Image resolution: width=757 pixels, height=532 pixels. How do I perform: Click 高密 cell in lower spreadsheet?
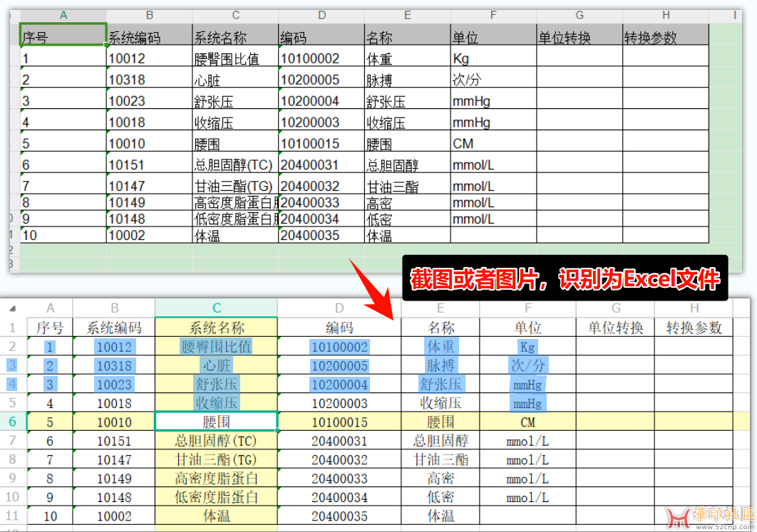pos(441,478)
